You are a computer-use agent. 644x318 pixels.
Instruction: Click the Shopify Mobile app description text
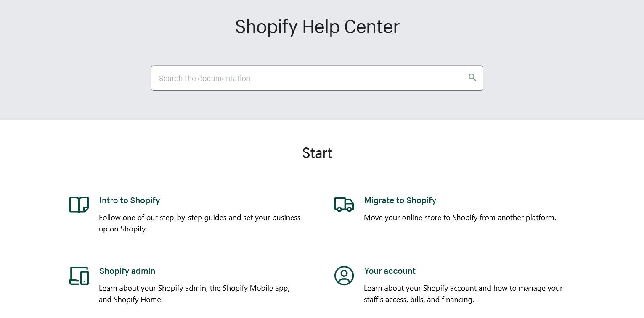(194, 288)
